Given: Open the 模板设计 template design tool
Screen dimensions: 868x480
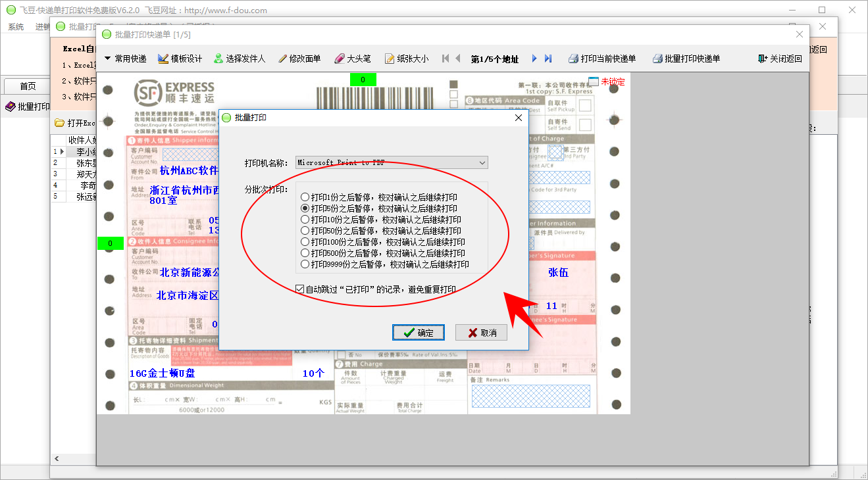Looking at the screenshot, I should [180, 59].
